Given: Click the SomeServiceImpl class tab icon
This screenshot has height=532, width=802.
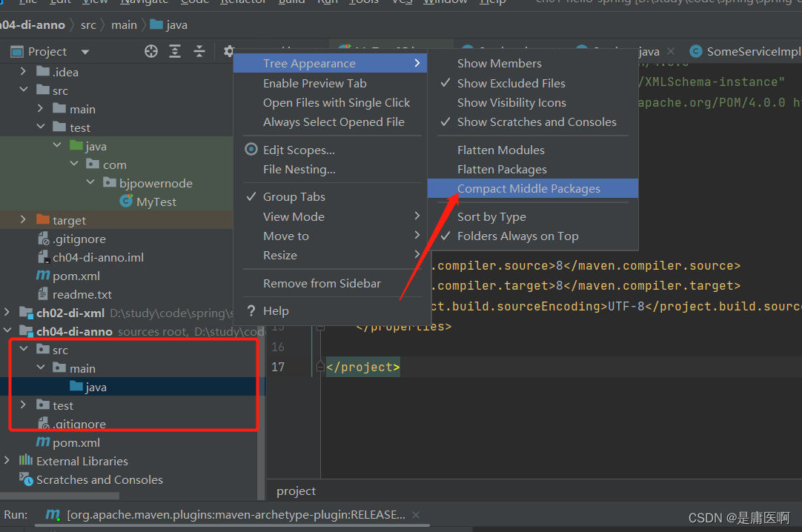Looking at the screenshot, I should (695, 51).
